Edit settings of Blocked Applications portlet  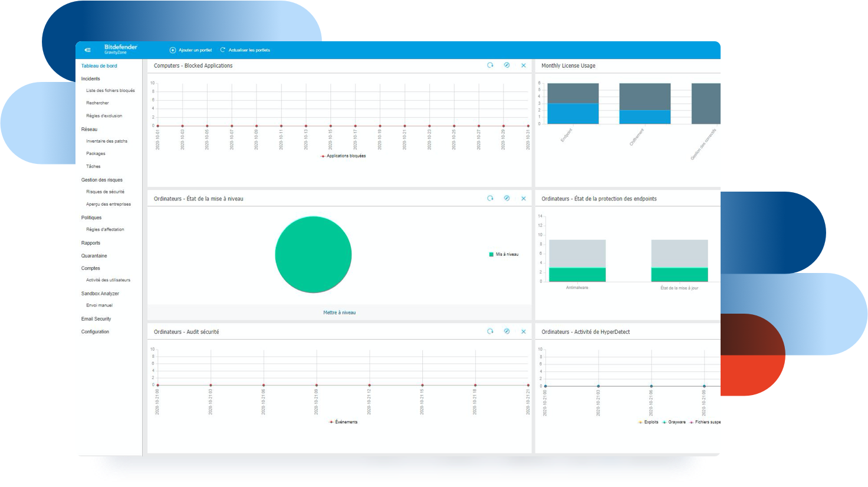pos(507,65)
